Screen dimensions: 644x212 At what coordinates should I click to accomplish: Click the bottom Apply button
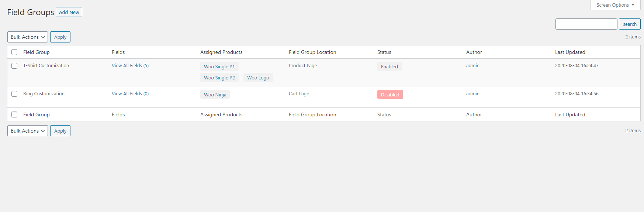tap(60, 131)
